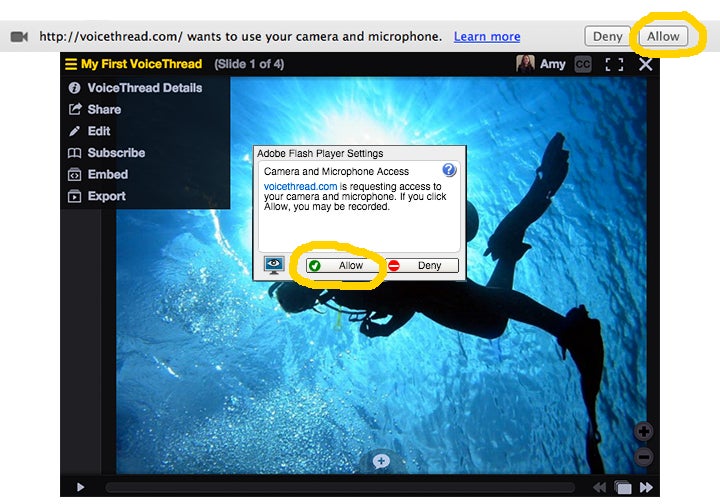
Task: Click Allow in Flash Player Settings
Action: 344,266
